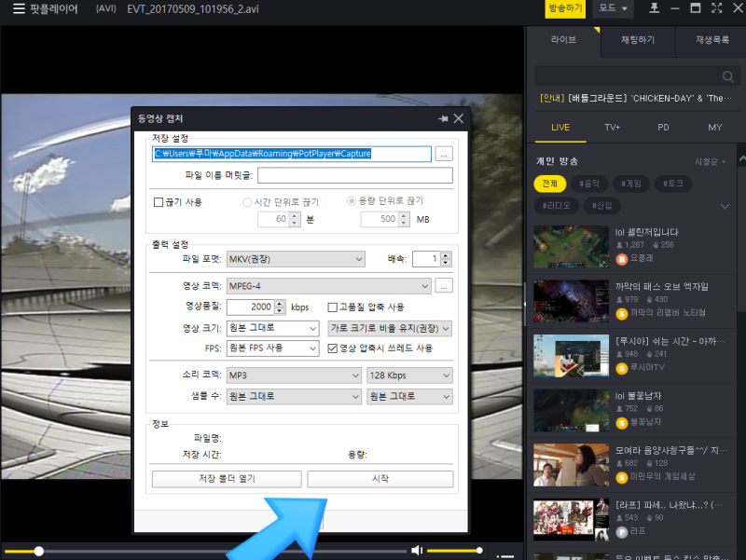
Task: Click the 라프 broadcaster avatar icon
Action: pos(622,532)
